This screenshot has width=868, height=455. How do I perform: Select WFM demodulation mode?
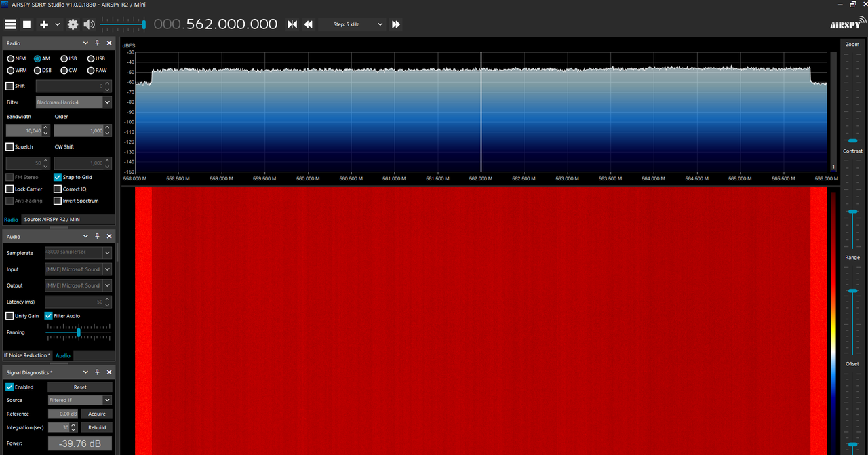click(17, 71)
